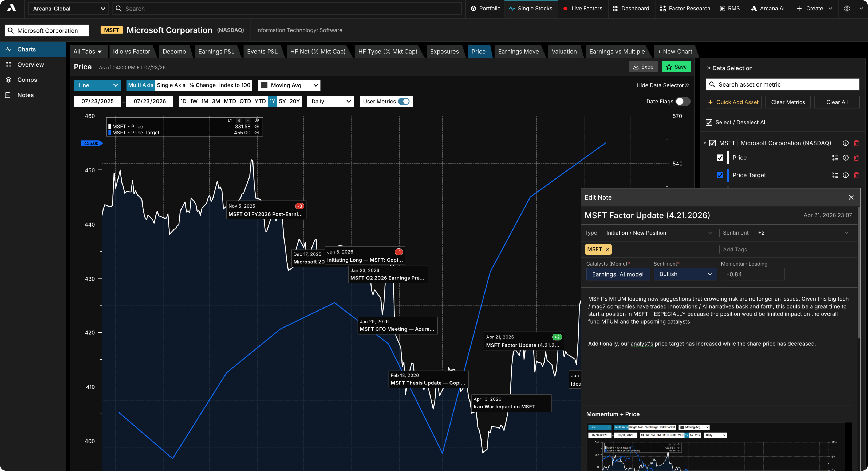Click the legend sort arrows icon
Screen dimensions: 868x471
(x=230, y=120)
